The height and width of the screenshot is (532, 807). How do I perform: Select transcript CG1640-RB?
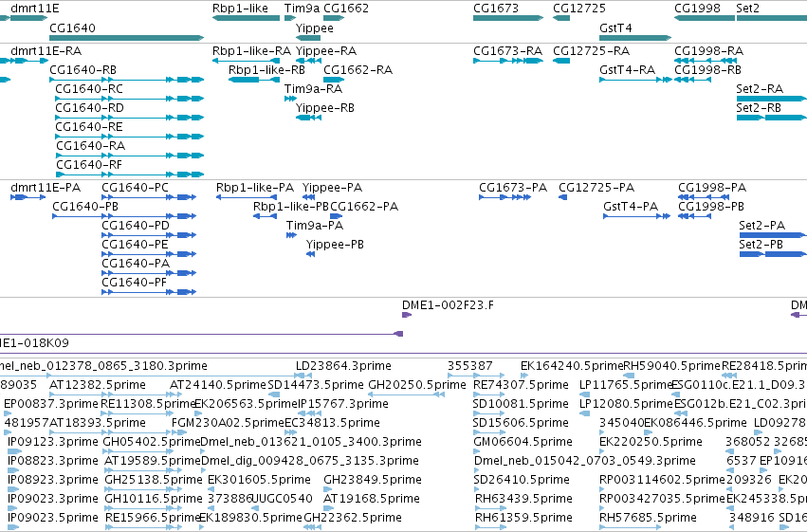[83, 70]
